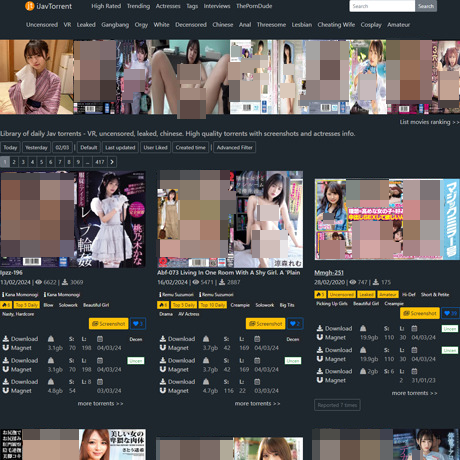This screenshot has width=460, height=460.
Task: Click the heart like button showing 3
Action: click(x=138, y=324)
